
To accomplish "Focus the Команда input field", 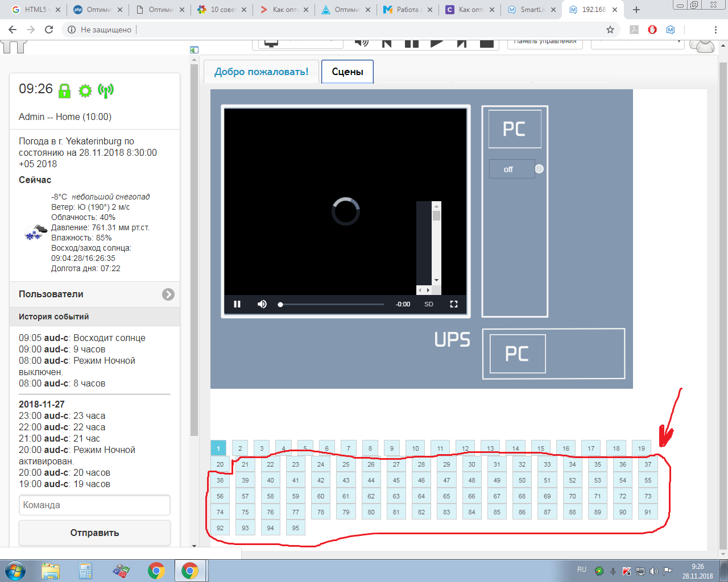I will [x=94, y=505].
